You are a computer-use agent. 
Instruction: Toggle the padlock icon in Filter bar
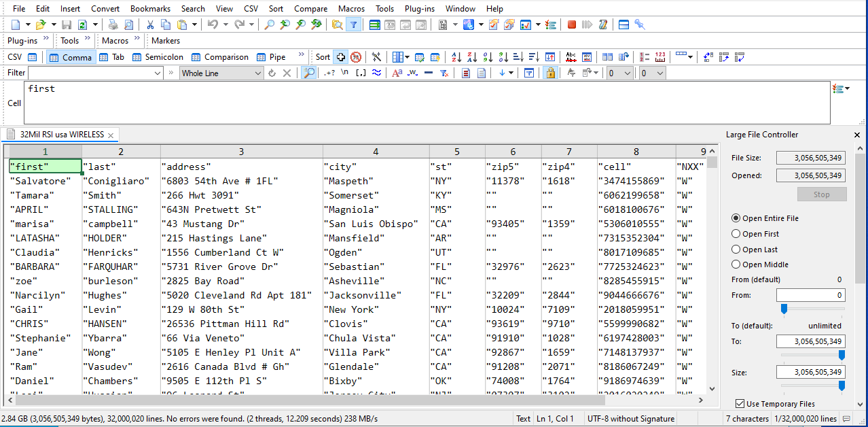(x=550, y=73)
